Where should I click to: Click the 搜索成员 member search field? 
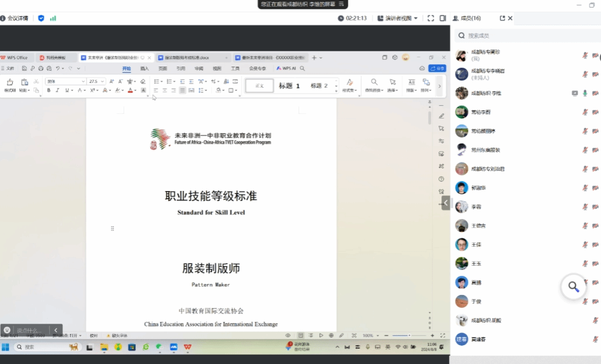[526, 36]
